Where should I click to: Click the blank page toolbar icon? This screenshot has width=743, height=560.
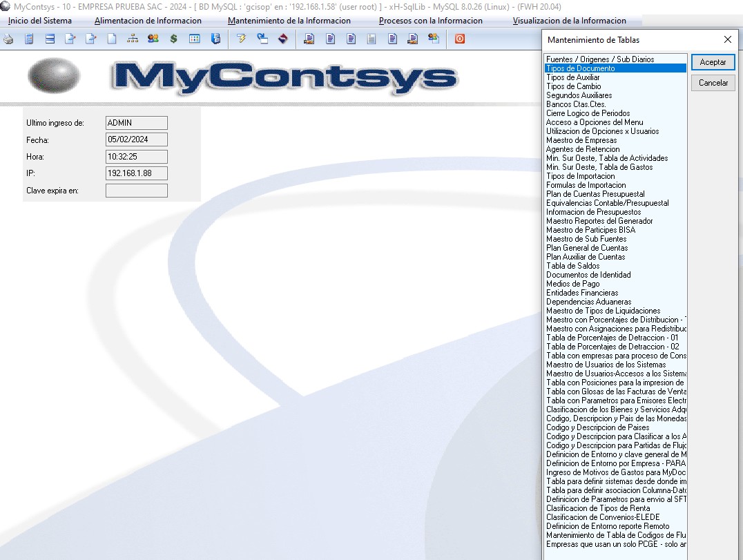111,39
